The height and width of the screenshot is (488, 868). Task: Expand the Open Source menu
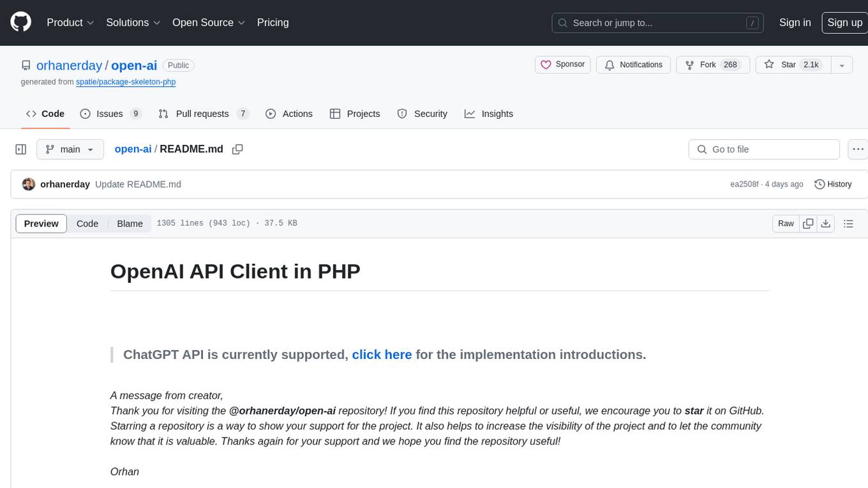209,22
